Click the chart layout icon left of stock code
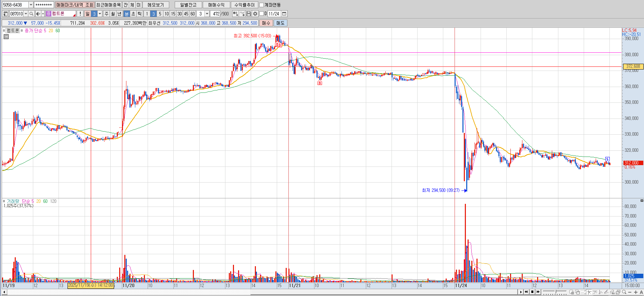The width and height of the screenshot is (644, 296). pos(5,14)
